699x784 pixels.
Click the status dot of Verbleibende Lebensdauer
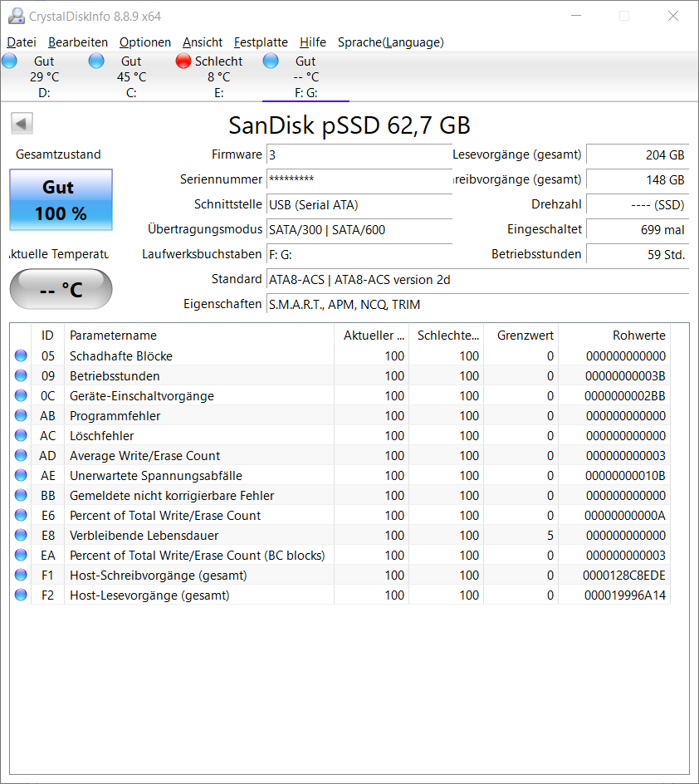[x=21, y=535]
